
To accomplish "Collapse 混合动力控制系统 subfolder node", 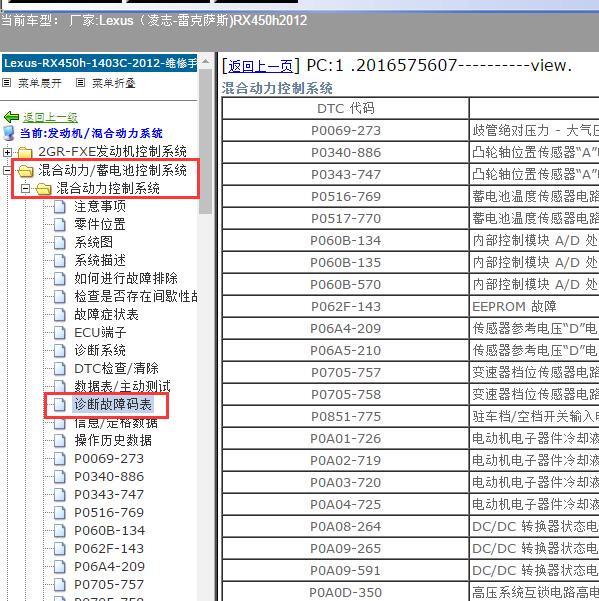I will click(x=25, y=188).
